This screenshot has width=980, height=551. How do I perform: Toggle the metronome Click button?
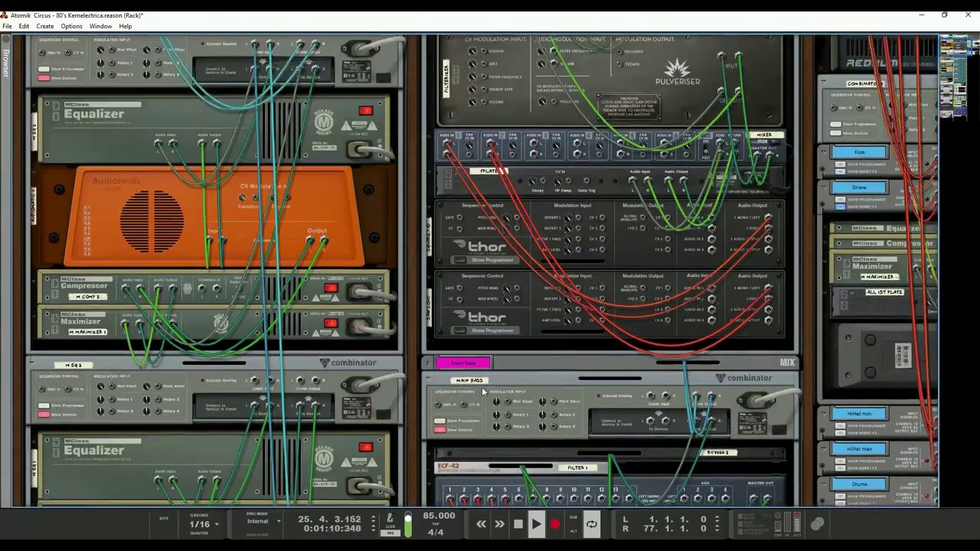coord(390,521)
